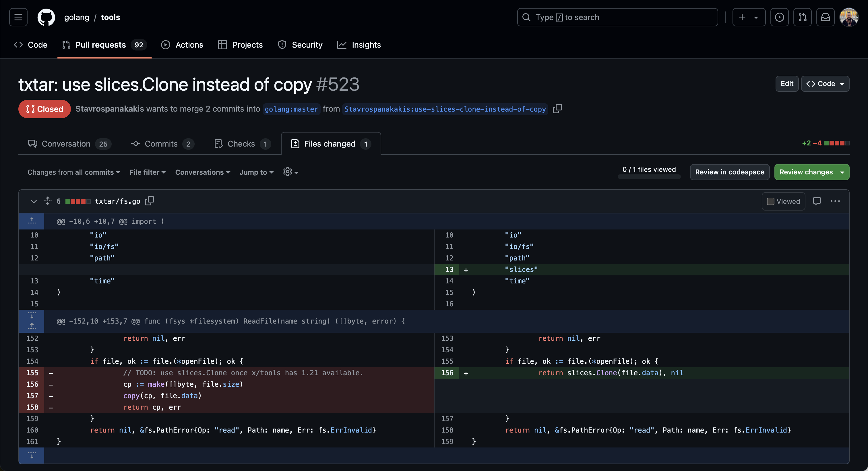The image size is (868, 471).
Task: Click the ReadFile hunk header text
Action: 231,321
